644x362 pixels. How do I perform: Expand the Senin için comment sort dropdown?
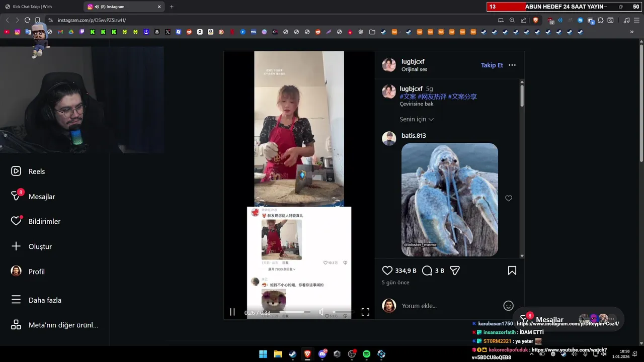pyautogui.click(x=417, y=119)
